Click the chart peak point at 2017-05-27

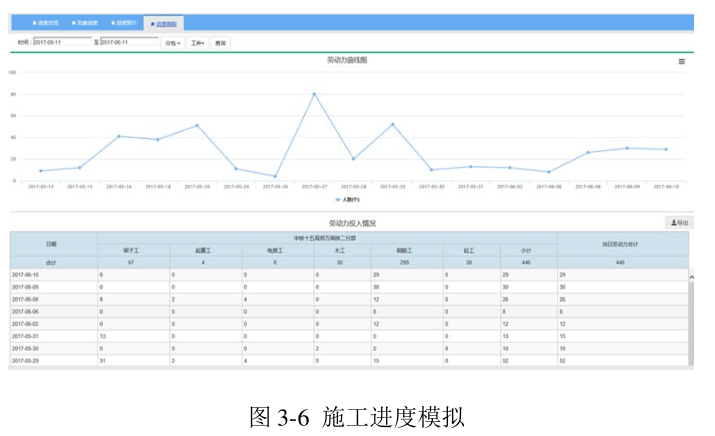click(x=314, y=94)
